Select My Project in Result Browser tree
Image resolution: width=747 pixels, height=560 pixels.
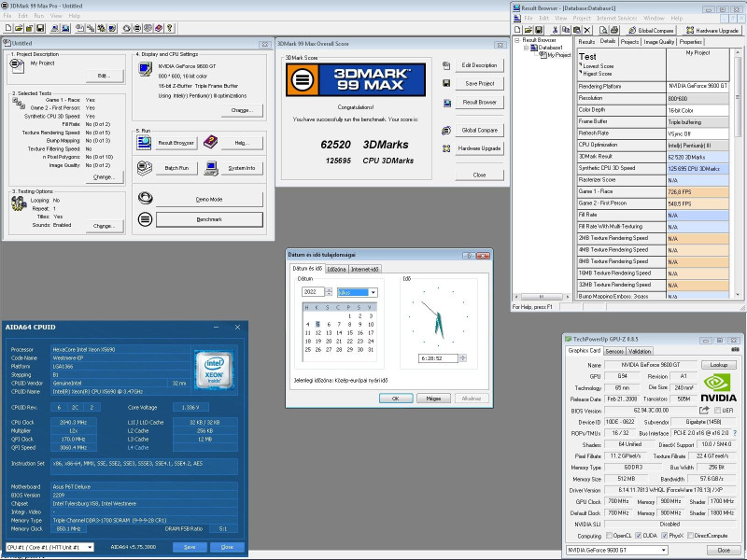(x=558, y=55)
